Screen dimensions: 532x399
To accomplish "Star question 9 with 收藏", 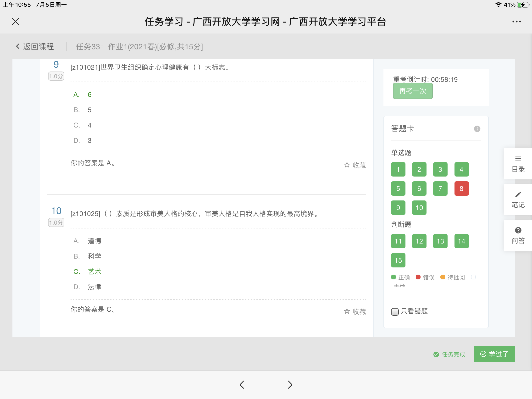I will (355, 165).
